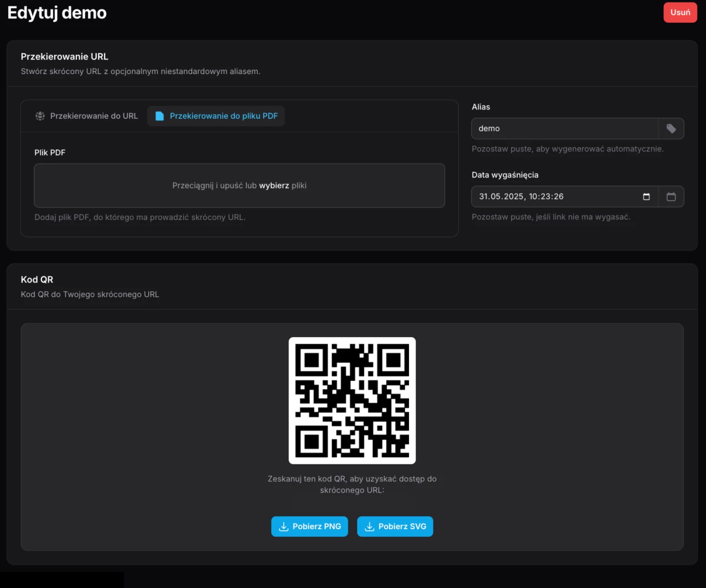Select the Przekierowanie do pliku PDF tab
706x588 pixels.
(216, 116)
